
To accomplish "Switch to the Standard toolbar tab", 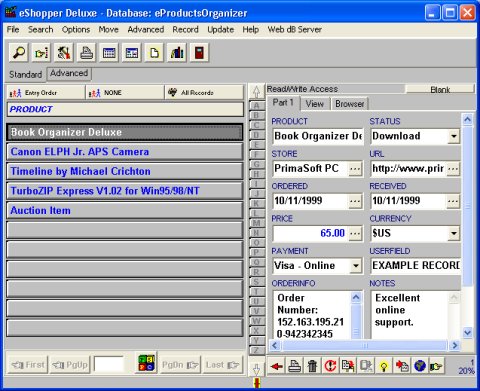I will pos(25,74).
